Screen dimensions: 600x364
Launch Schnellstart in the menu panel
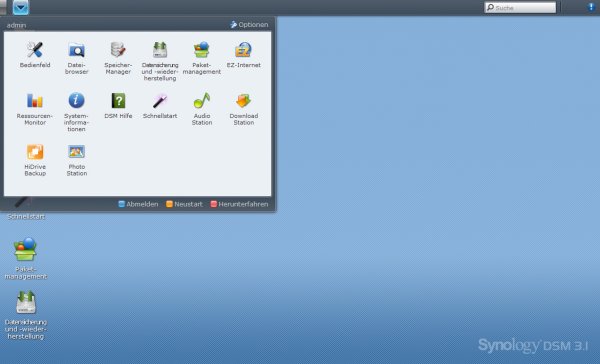click(160, 101)
